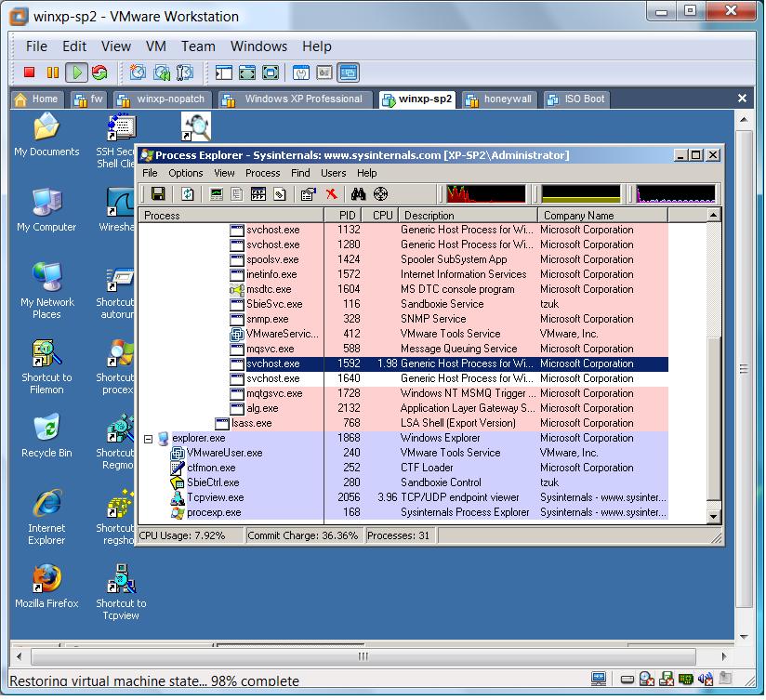
Task: Click the yellow commit history graph
Action: 581,194
